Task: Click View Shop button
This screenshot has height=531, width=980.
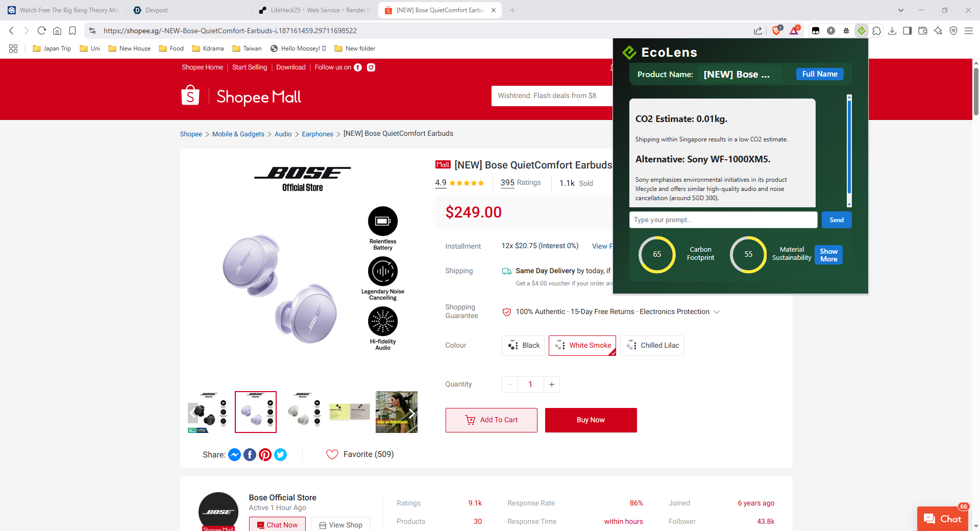Action: coord(340,524)
